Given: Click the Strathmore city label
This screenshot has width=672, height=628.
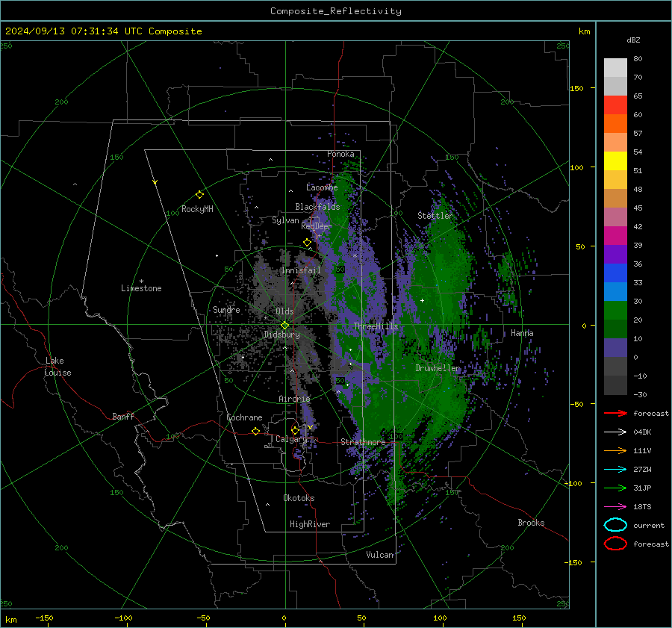Looking at the screenshot, I should click(363, 442).
